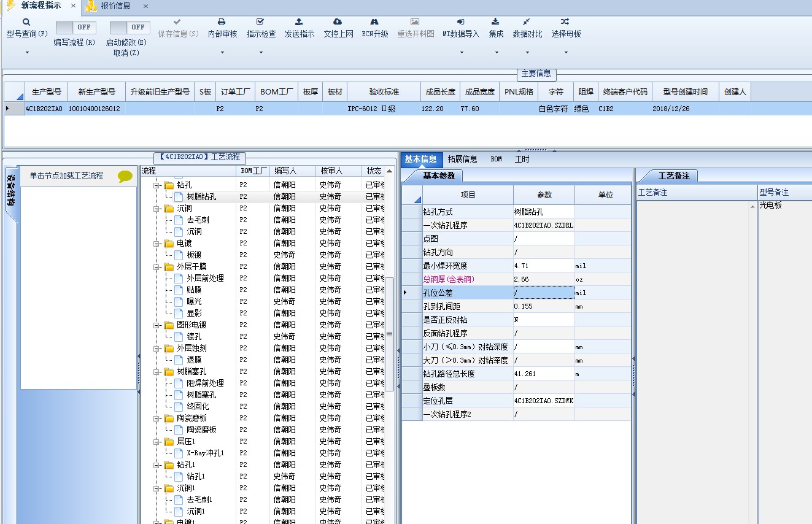Click the 工艺备注 panel tab

(x=673, y=176)
